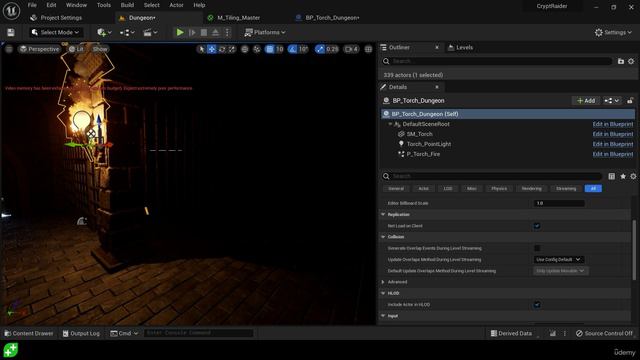Image resolution: width=640 pixels, height=360 pixels.
Task: Open the File menu
Action: pyautogui.click(x=32, y=5)
